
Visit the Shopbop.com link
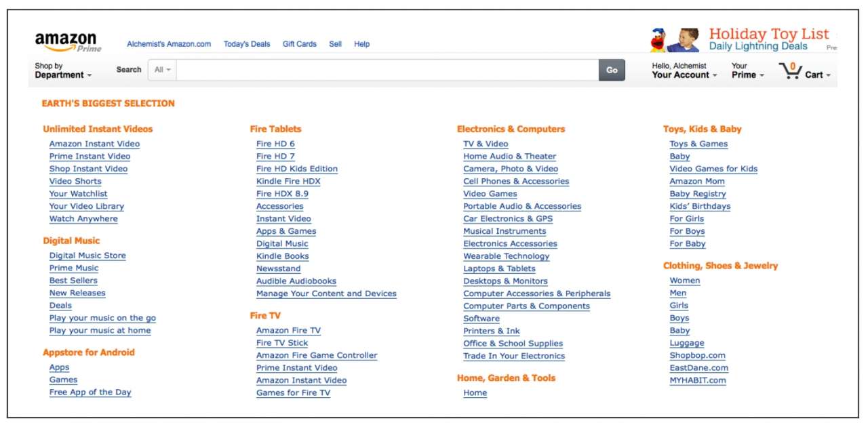pos(698,356)
